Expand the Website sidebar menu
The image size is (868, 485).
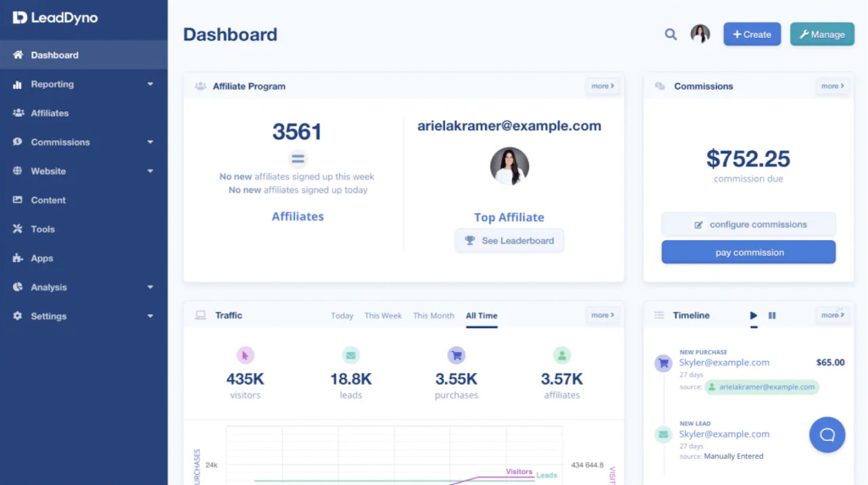point(150,171)
